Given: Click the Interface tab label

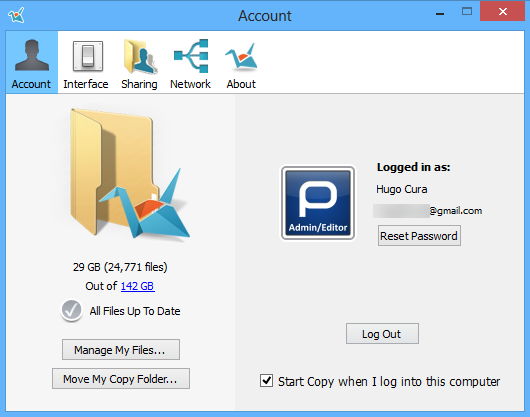Looking at the screenshot, I should [x=86, y=84].
